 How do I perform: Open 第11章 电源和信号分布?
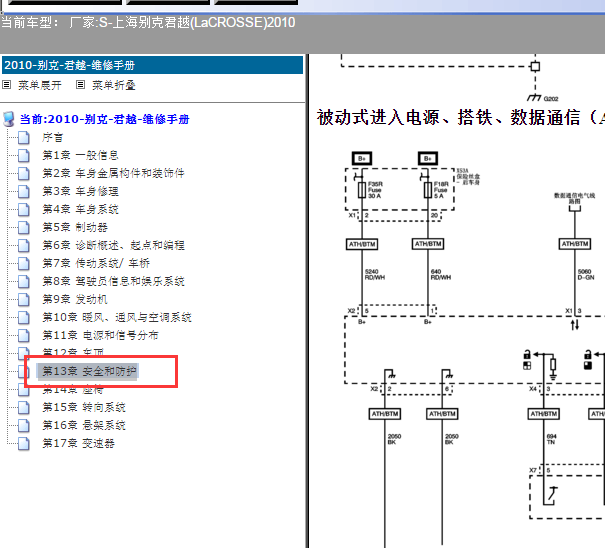coord(100,335)
